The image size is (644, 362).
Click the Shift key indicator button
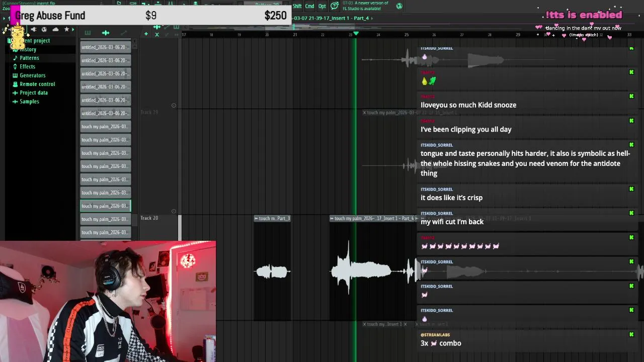point(297,6)
